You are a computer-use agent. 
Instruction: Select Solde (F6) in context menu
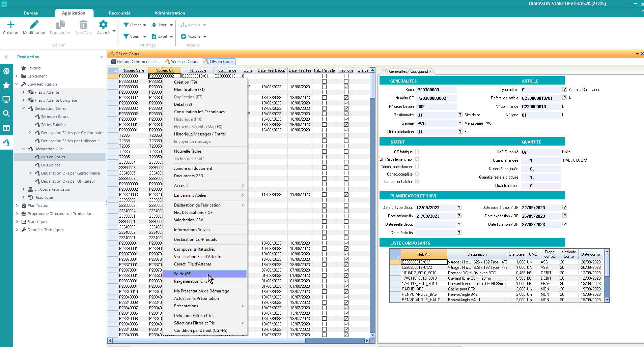tap(183, 274)
